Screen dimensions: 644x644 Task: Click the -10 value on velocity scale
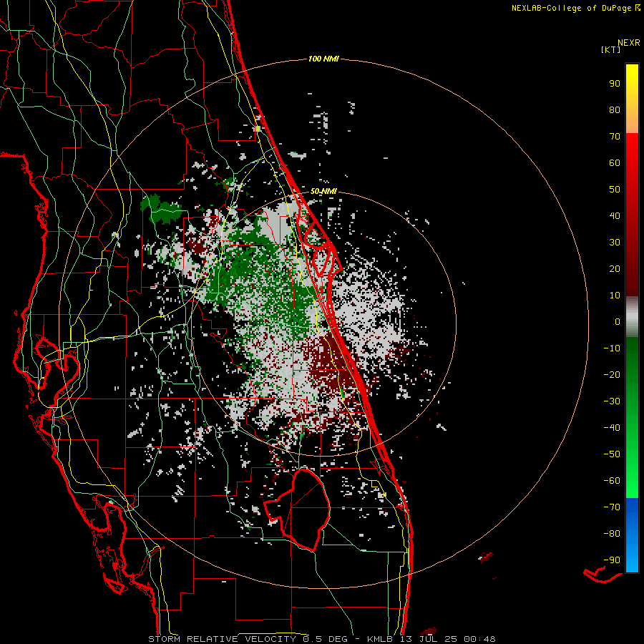coord(612,348)
